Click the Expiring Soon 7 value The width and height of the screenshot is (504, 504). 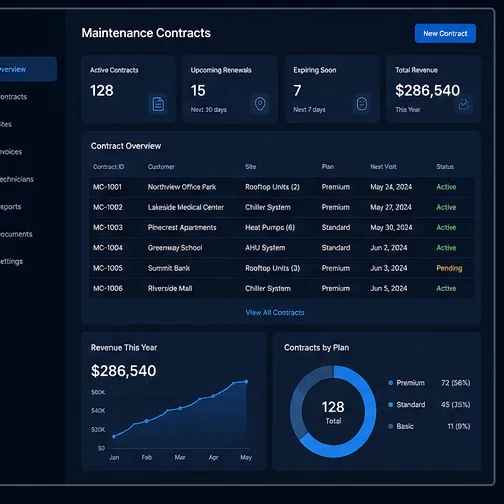click(x=297, y=91)
